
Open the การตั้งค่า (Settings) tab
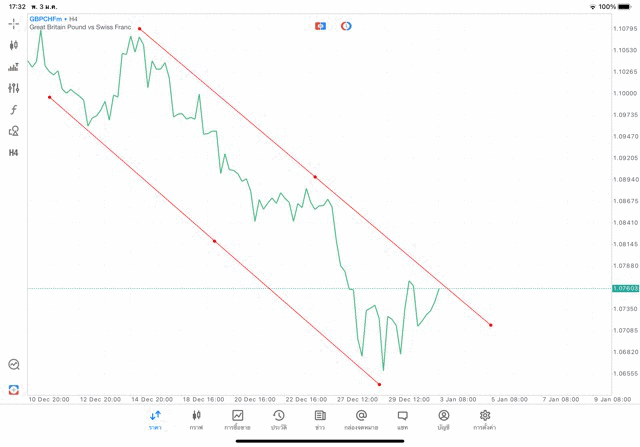tap(485, 419)
